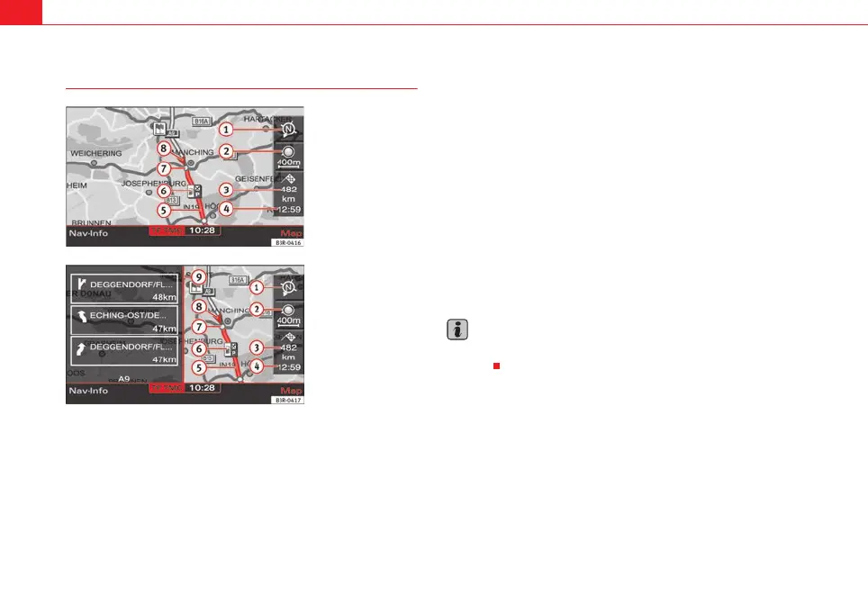The width and height of the screenshot is (868, 614).
Task: Tap the 10:28 clock in figure B1R-0417
Action: point(202,388)
